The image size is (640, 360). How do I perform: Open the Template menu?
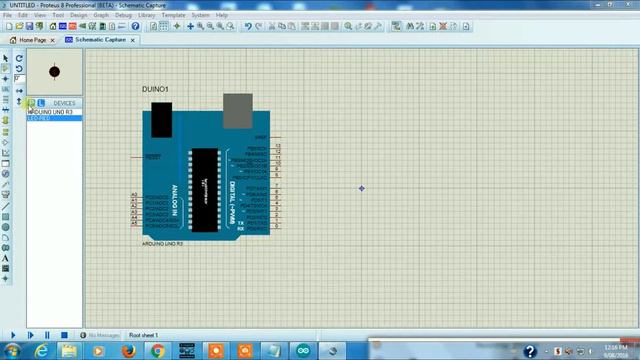coord(173,15)
